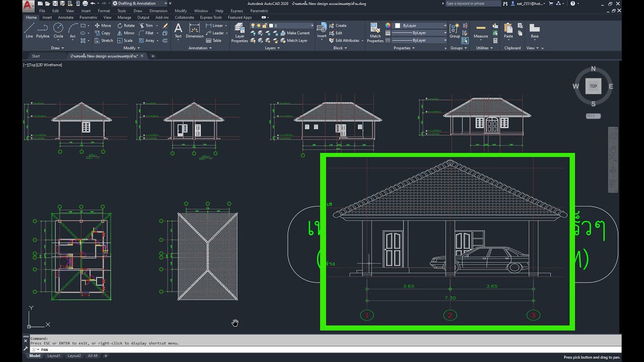
Task: Select the Polyline tool
Action: [43, 31]
